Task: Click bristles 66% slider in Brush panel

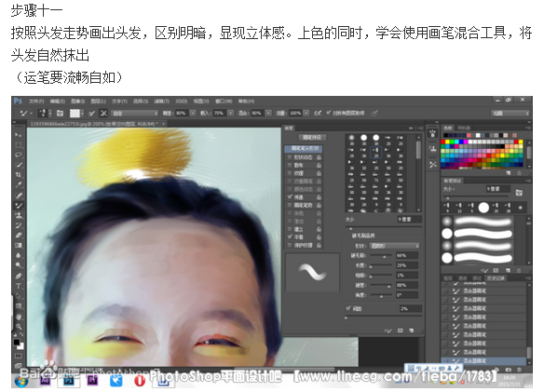Action: pos(381,256)
